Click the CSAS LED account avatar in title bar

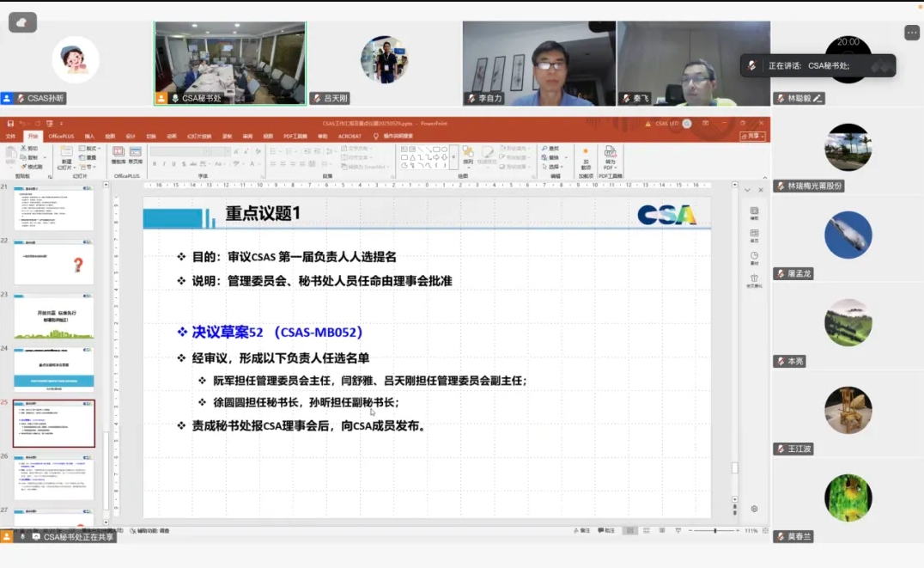point(686,123)
